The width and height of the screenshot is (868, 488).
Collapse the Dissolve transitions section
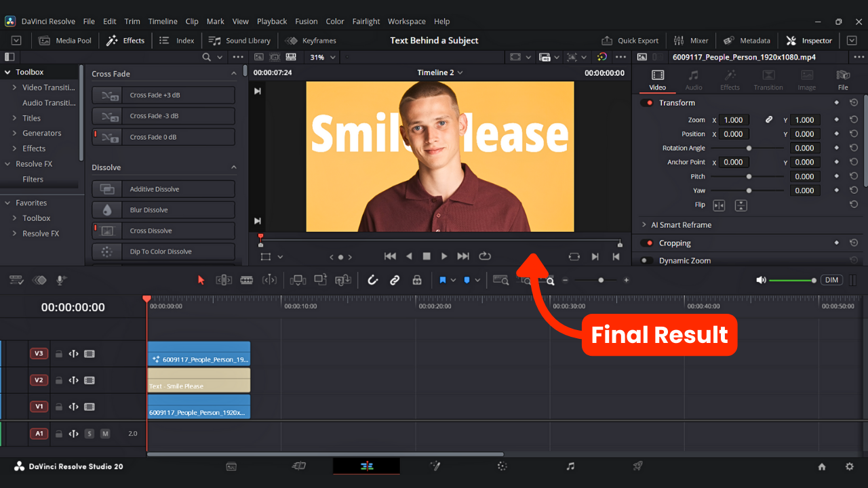(x=234, y=167)
